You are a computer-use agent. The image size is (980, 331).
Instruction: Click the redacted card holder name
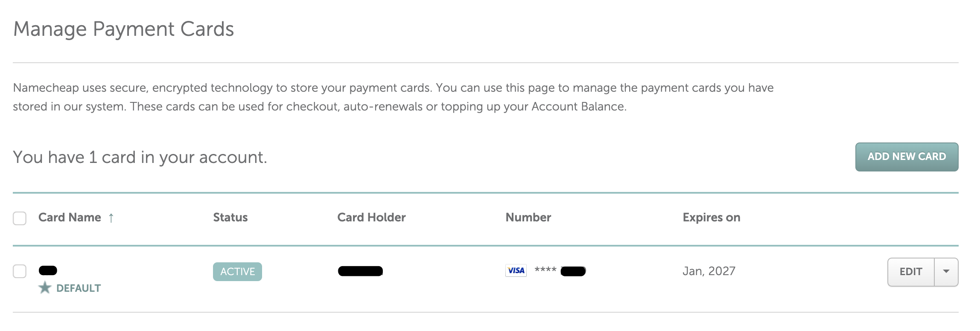360,271
